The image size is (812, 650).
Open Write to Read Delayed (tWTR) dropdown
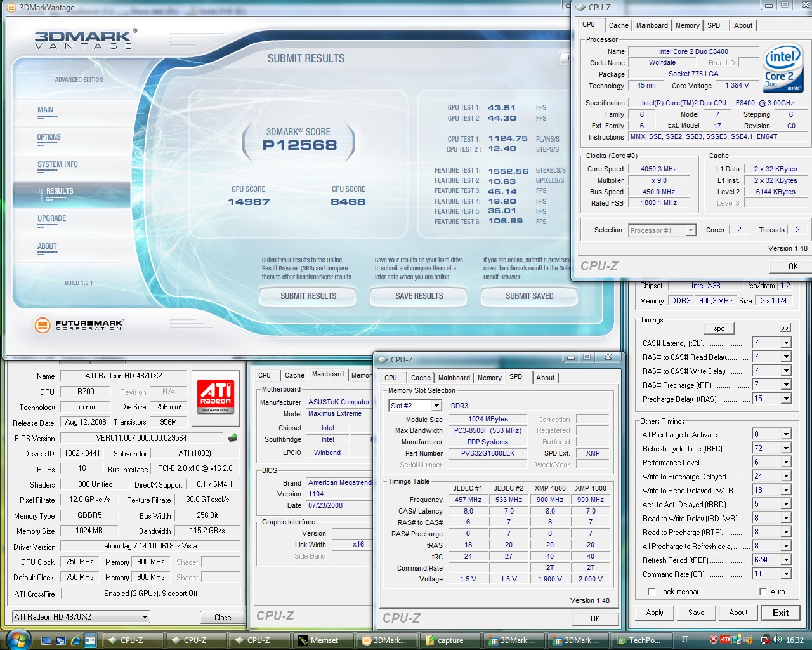[786, 490]
